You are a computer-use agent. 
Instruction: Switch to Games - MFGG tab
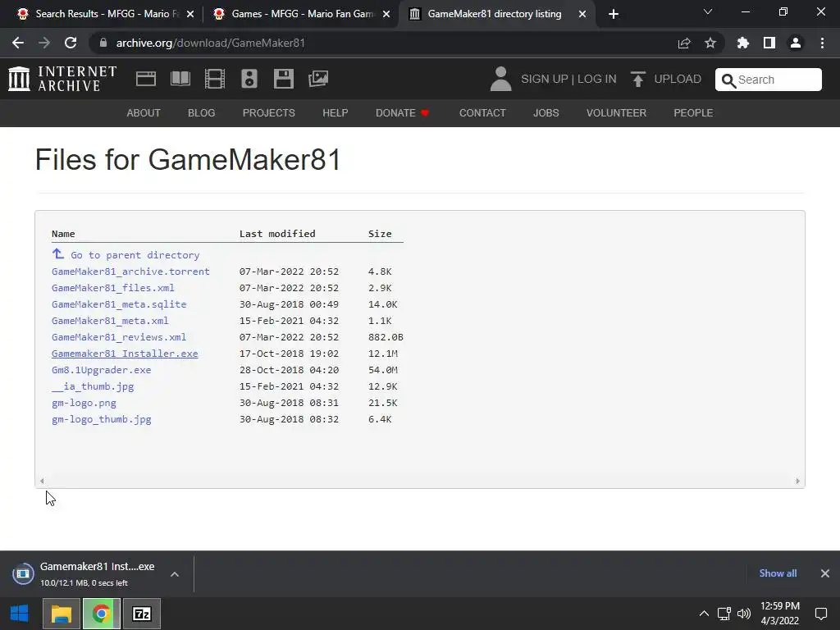(302, 14)
